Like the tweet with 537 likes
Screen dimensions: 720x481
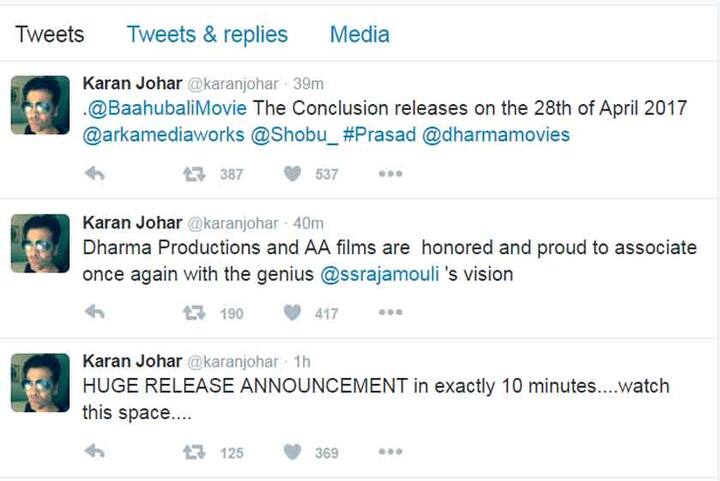(292, 174)
